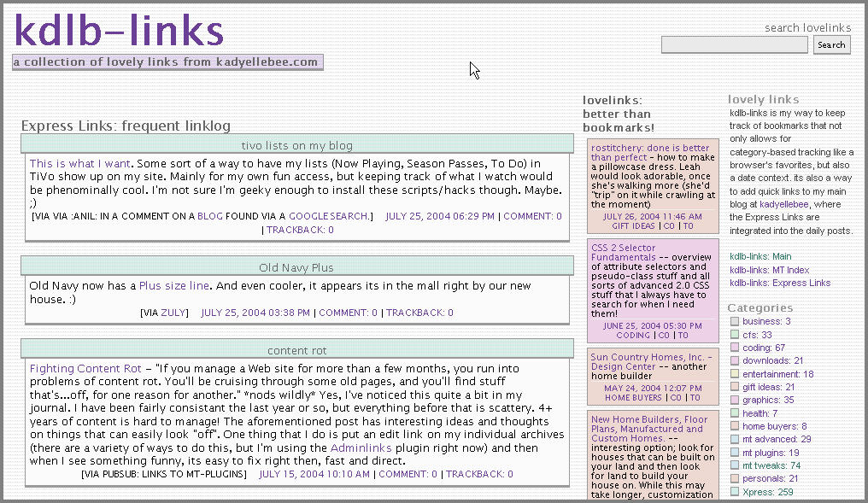Screen dimensions: 868x503
Task: Click the color square beside graphics category
Action: coord(734,401)
